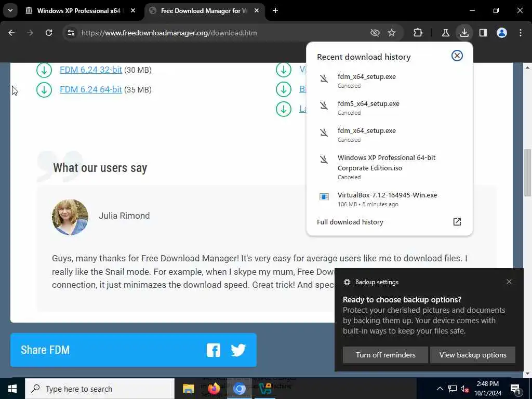This screenshot has height=399, width=532.
Task: Toggle the Downloads toolbar icon
Action: (x=464, y=33)
